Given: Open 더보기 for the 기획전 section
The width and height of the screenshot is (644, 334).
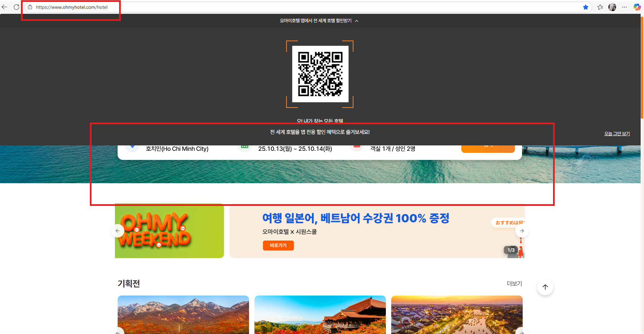Looking at the screenshot, I should pos(515,284).
